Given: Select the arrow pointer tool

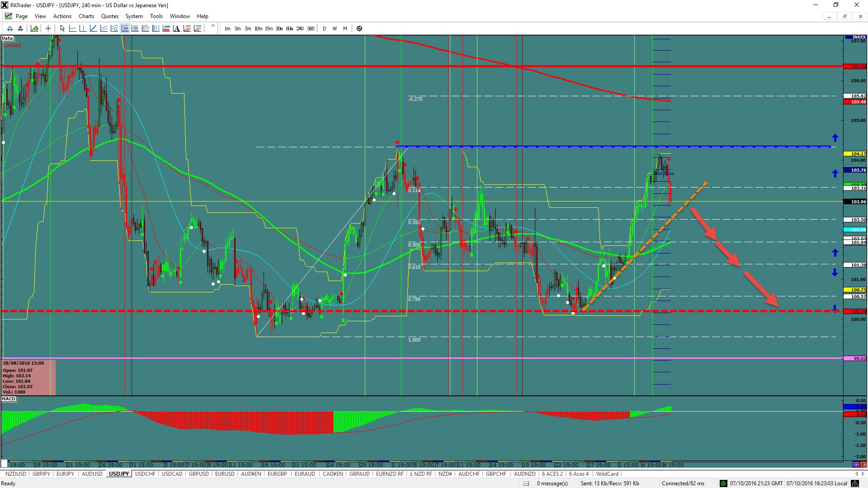Looking at the screenshot, I should (x=62, y=28).
